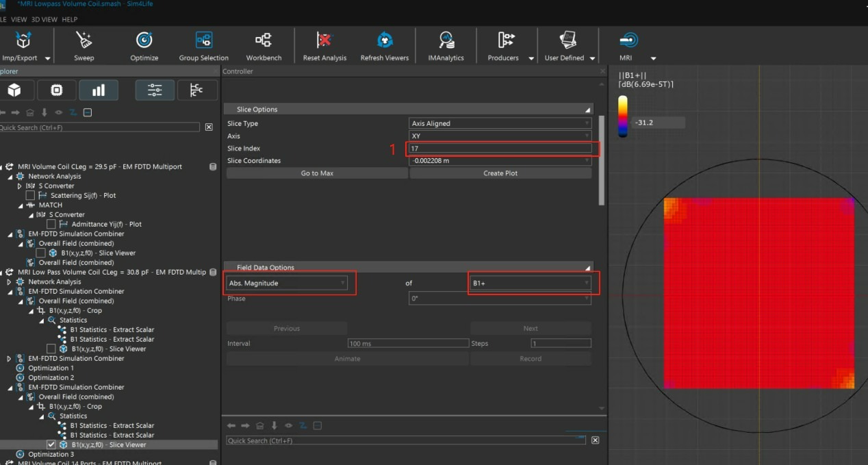Open the B1+ field quantity dropdown
This screenshot has height=465, width=868.
pos(531,283)
